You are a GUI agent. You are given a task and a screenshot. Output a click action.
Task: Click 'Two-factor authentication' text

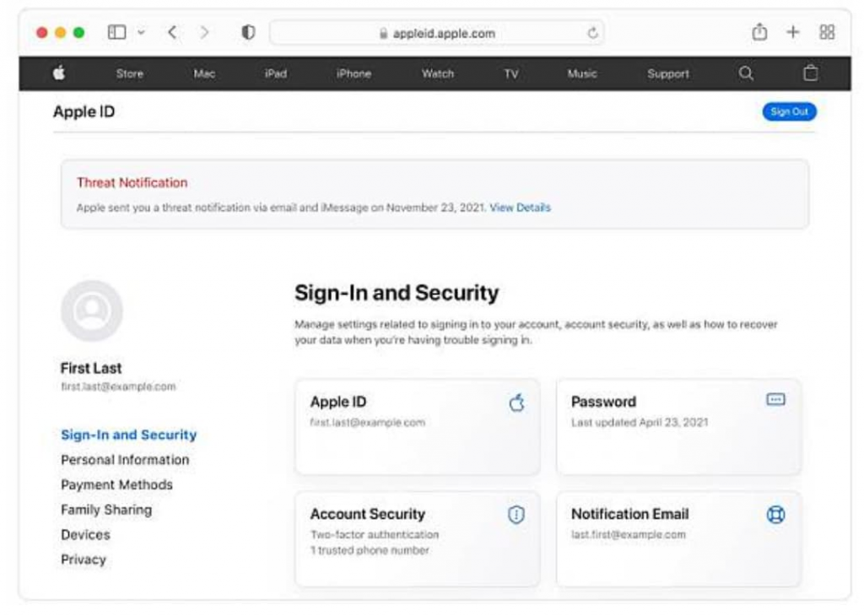[x=375, y=534]
